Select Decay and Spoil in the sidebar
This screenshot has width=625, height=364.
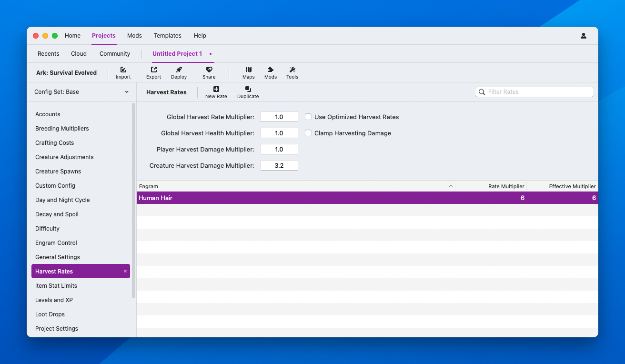click(81, 214)
